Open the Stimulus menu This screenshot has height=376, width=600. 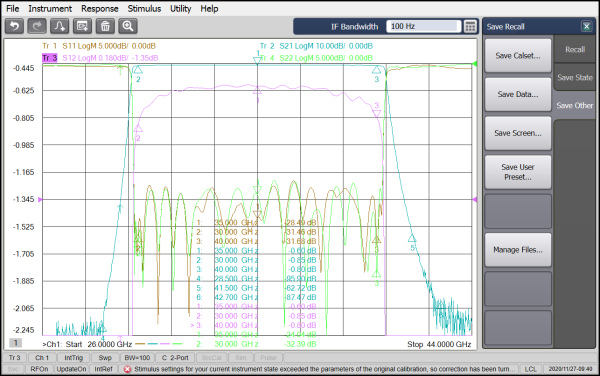coord(144,8)
